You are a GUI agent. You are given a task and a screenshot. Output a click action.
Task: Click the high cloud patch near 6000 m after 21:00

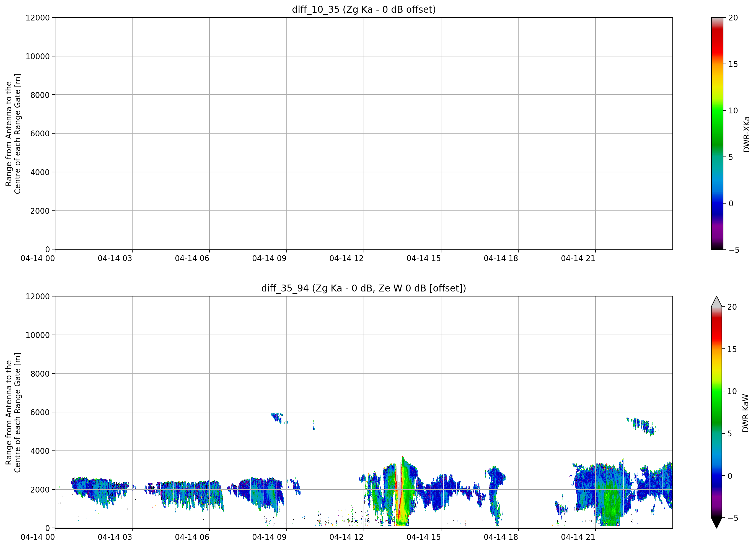[642, 426]
